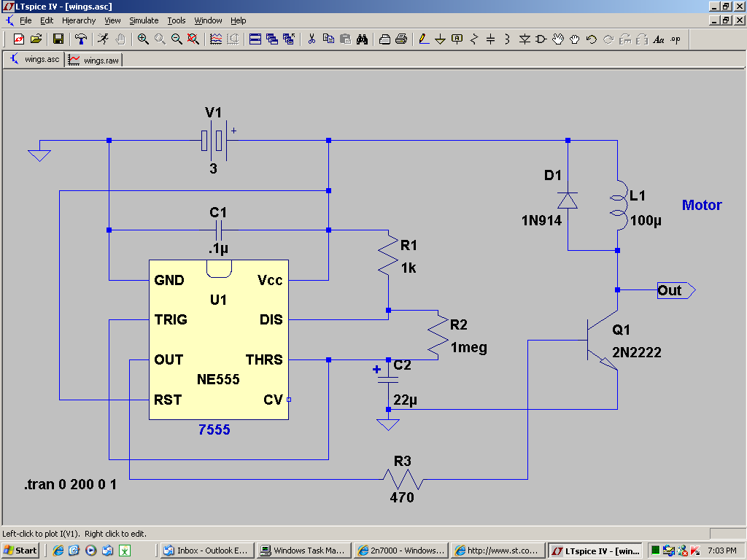Open the File menu
The image size is (747, 560).
[x=26, y=20]
